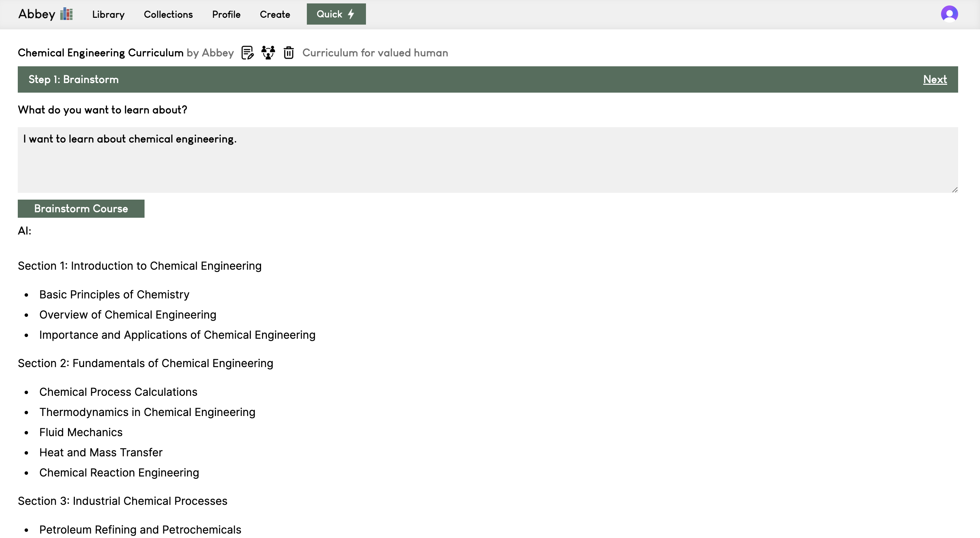Open the sharing permissions people icon
Screen dimensions: 980x538
(268, 53)
